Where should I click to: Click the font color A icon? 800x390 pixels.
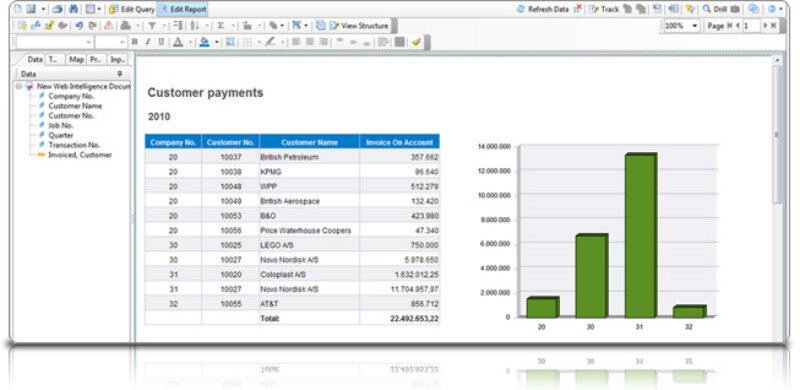pos(178,42)
